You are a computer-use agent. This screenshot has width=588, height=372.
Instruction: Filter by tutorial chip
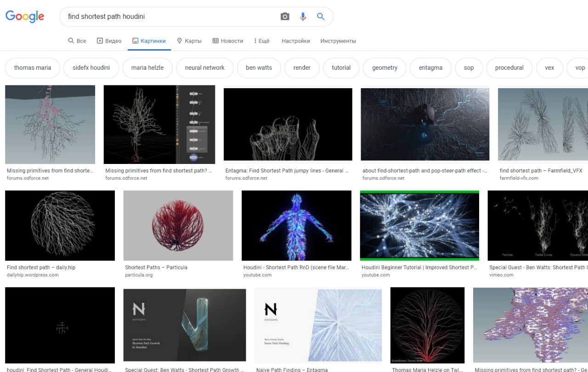(341, 68)
